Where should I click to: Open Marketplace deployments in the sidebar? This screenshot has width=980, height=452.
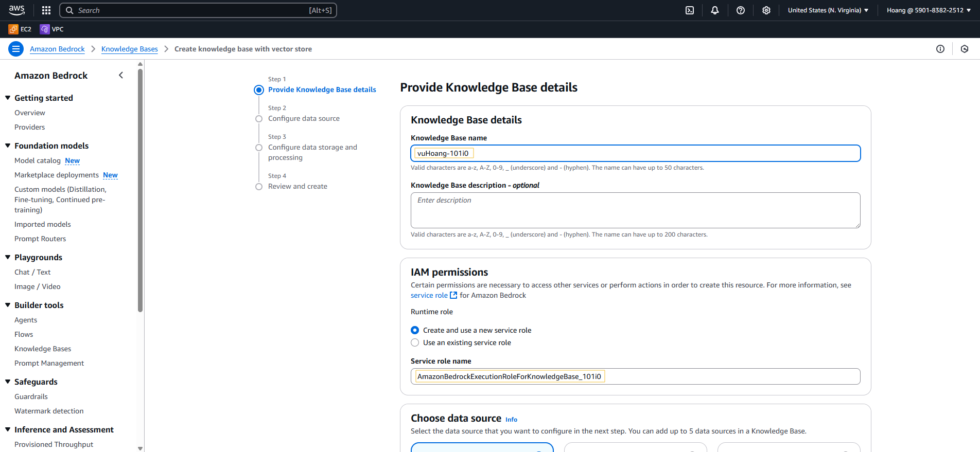[57, 175]
